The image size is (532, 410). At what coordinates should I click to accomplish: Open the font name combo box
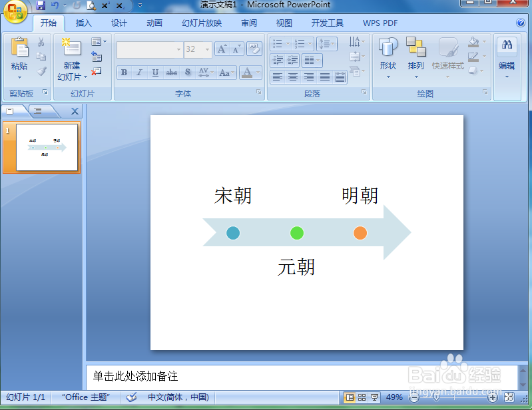150,49
